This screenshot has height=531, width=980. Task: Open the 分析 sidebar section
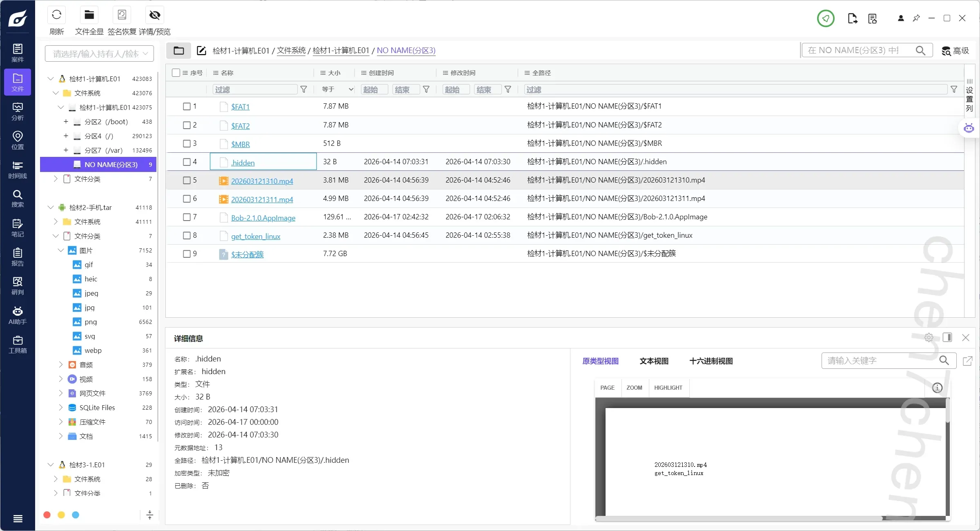[x=18, y=112]
